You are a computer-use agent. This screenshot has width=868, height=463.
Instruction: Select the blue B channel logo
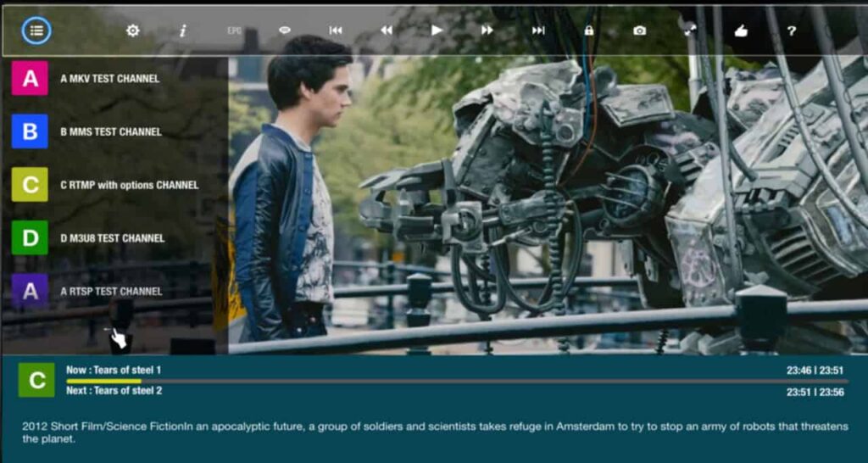pyautogui.click(x=30, y=131)
